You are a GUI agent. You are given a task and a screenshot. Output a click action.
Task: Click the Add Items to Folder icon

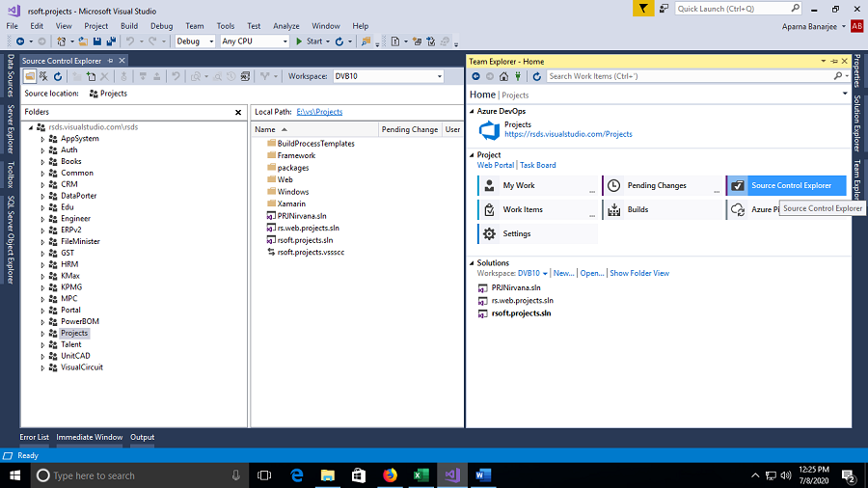(x=91, y=76)
